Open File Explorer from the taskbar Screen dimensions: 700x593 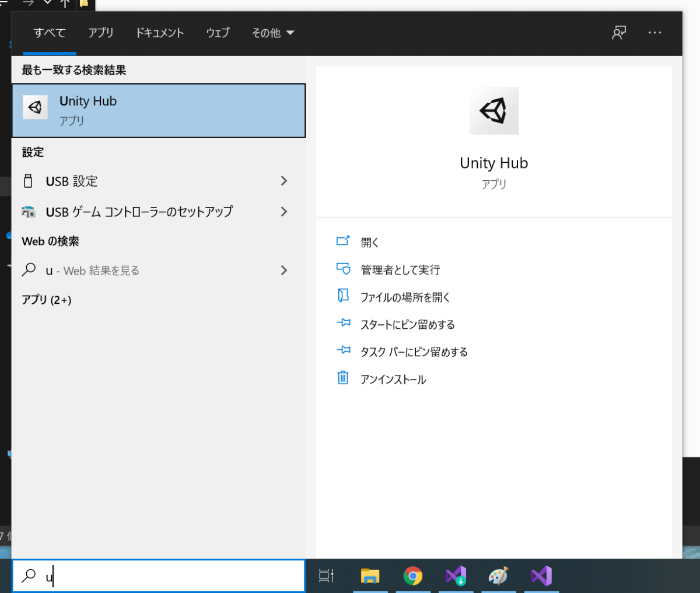pos(370,576)
